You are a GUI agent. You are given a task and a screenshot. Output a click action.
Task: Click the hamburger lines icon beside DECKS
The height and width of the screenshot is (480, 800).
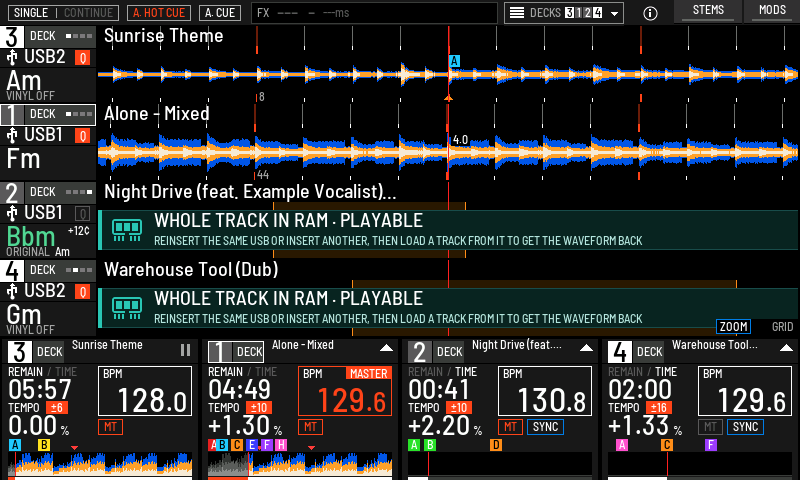click(x=517, y=13)
